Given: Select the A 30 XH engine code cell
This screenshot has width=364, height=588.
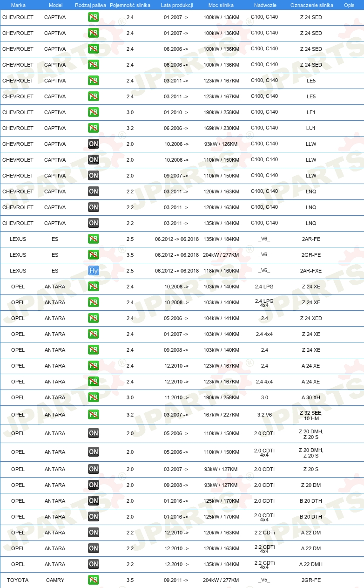Looking at the screenshot, I should [311, 397].
